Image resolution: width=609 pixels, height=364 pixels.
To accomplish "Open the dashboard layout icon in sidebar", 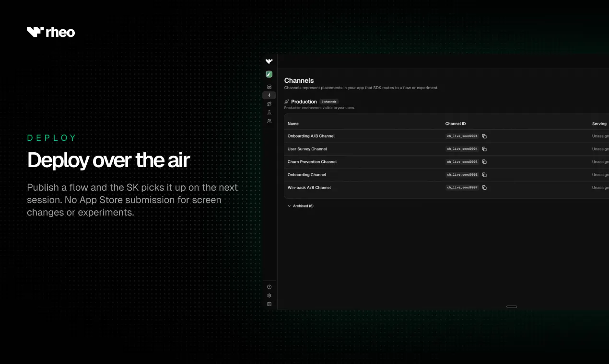I will tap(269, 87).
